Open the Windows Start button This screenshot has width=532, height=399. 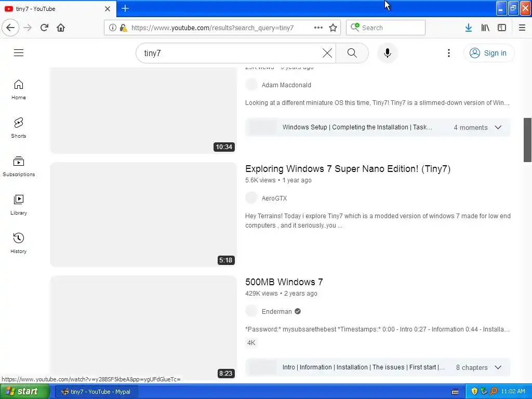(25, 392)
